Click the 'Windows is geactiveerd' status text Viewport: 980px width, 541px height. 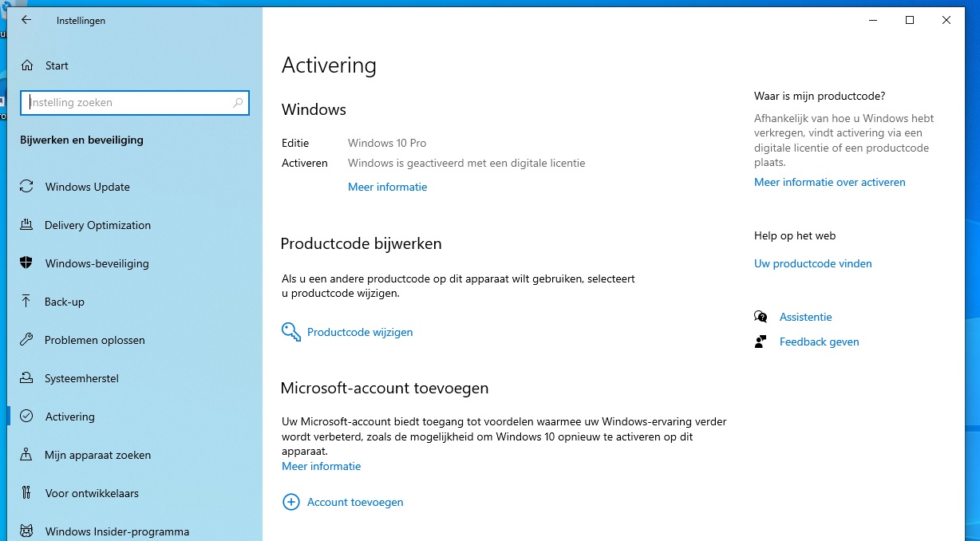click(x=466, y=163)
